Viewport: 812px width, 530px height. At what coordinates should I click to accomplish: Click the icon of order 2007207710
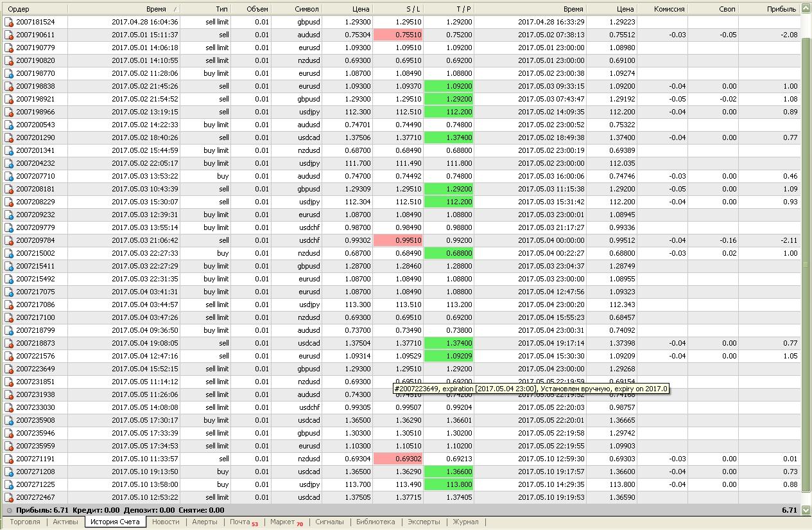click(9, 176)
